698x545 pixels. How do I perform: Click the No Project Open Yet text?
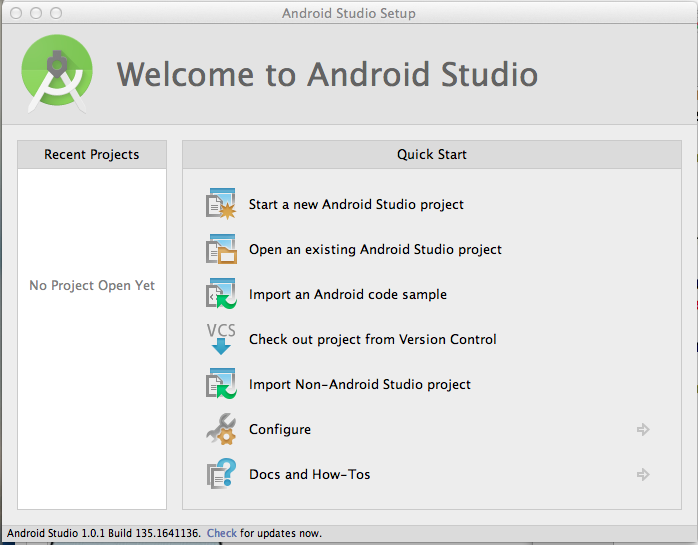(x=92, y=285)
